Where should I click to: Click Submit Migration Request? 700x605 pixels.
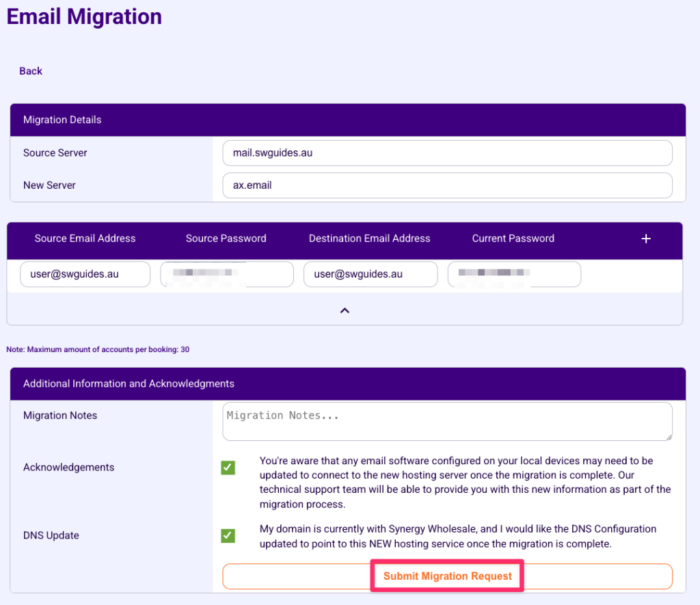[446, 576]
